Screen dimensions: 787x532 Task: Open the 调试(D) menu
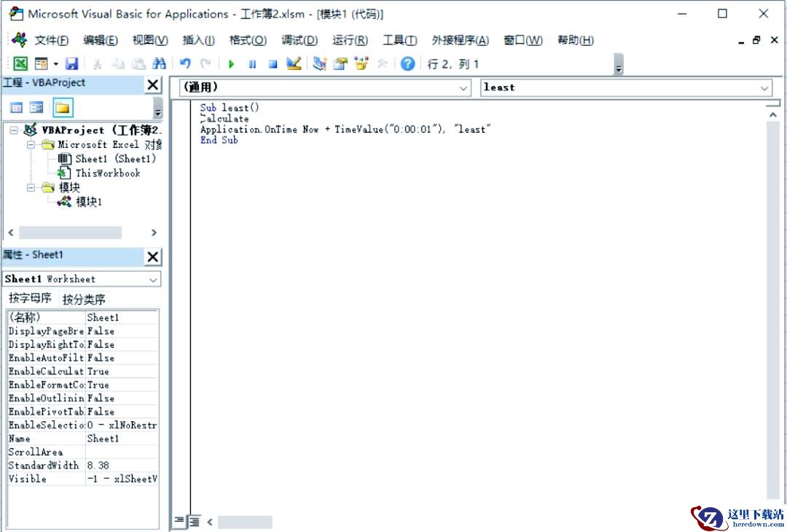click(299, 41)
